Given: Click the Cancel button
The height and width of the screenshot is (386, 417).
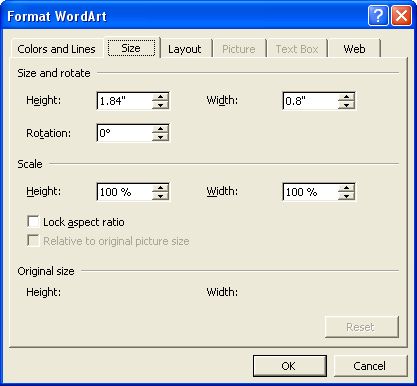Looking at the screenshot, I should 369,366.
